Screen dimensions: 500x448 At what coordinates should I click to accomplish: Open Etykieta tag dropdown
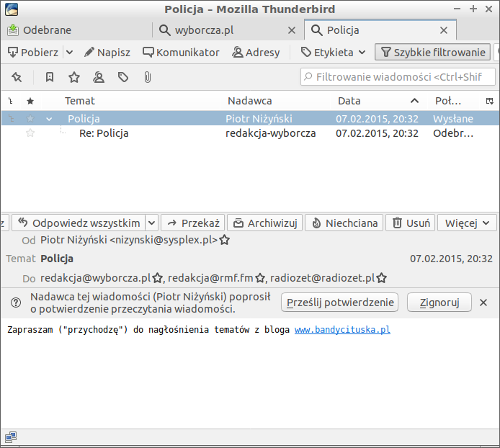coord(334,53)
